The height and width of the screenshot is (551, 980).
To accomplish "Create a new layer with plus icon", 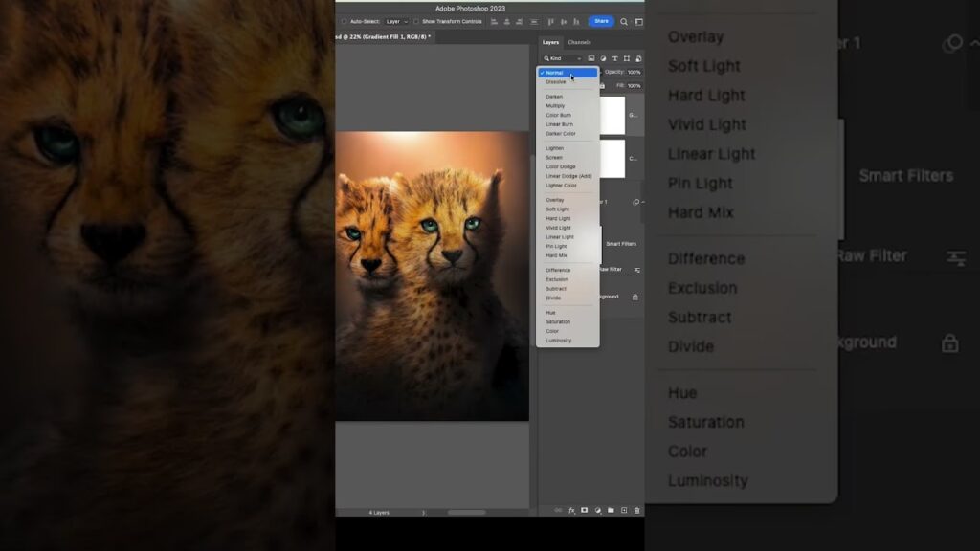I will pyautogui.click(x=624, y=511).
